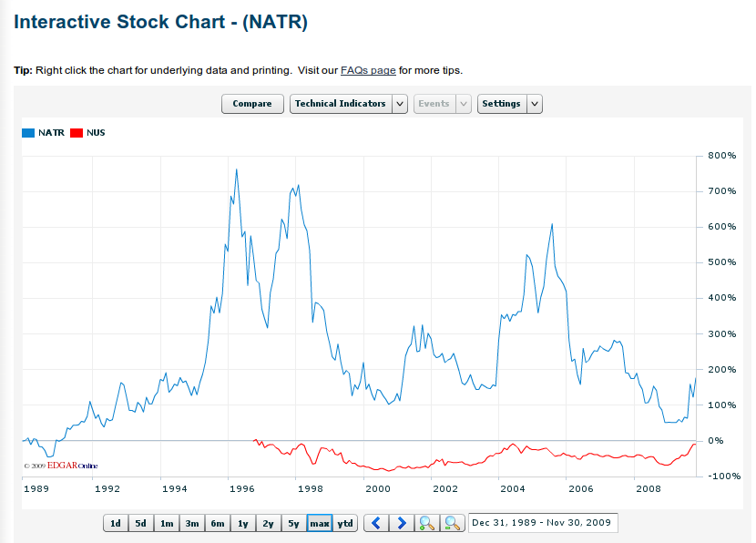The height and width of the screenshot is (543, 756).
Task: Click the Interactive Stock Chart - (NATR) heading
Action: tap(160, 22)
